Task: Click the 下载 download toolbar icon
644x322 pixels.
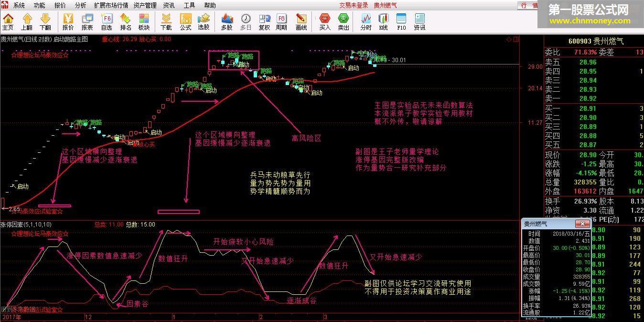Action: 166,22
